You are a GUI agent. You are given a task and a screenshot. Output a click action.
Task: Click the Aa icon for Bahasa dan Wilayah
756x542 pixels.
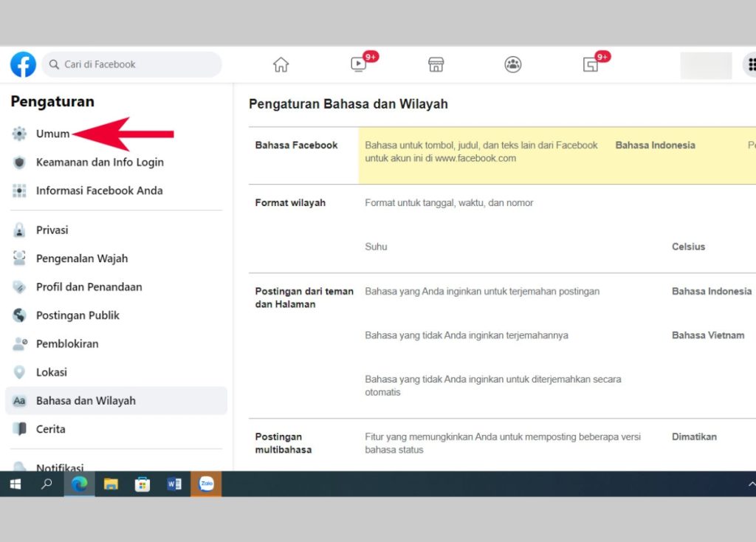pyautogui.click(x=19, y=401)
